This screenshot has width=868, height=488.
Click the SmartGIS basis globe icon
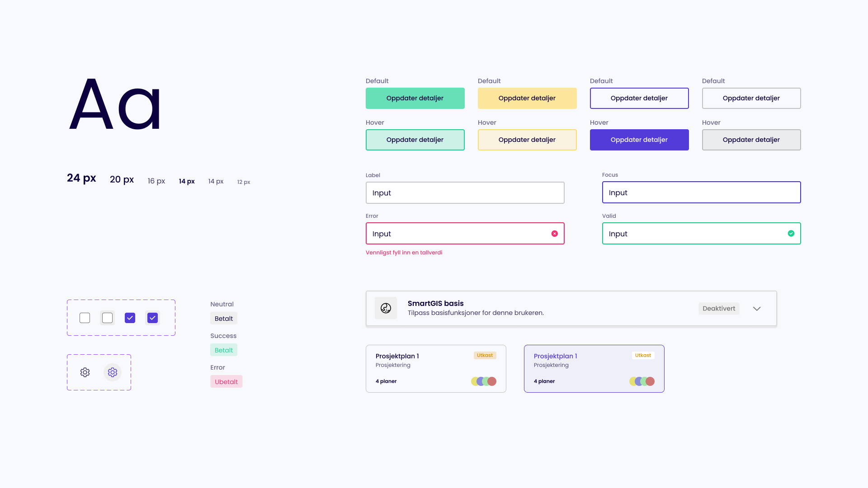386,308
